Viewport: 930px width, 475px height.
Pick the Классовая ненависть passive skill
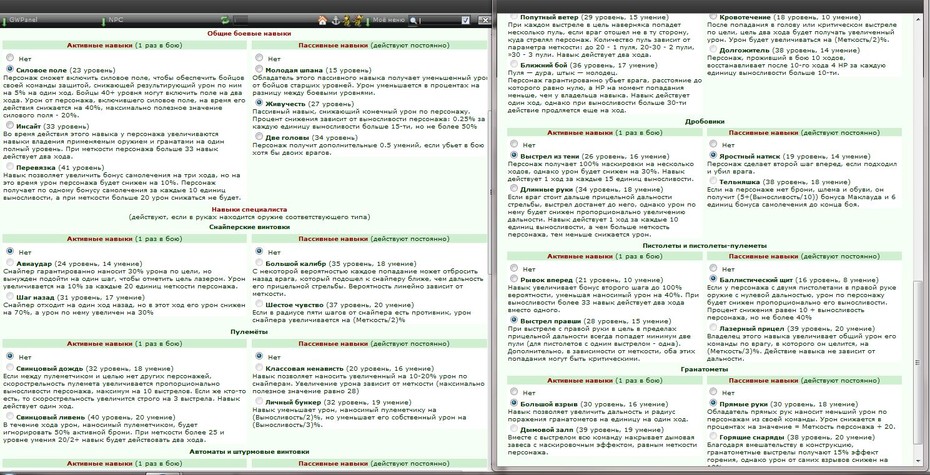pos(259,367)
